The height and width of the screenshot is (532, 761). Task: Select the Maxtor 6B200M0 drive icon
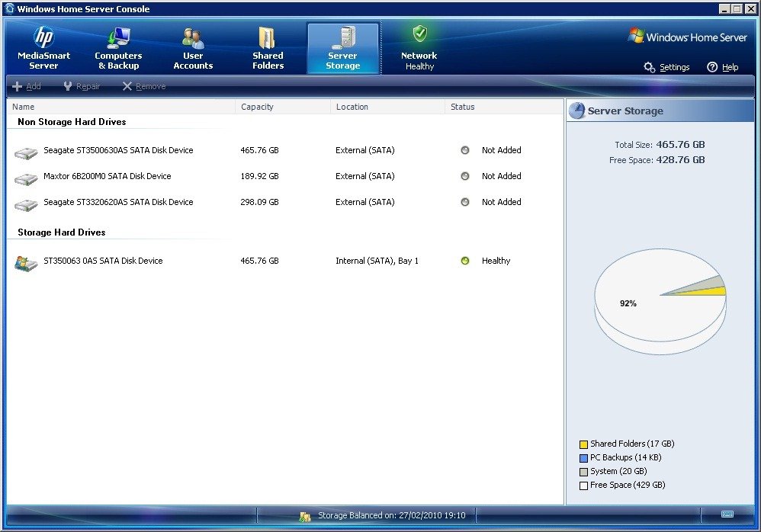(x=26, y=179)
